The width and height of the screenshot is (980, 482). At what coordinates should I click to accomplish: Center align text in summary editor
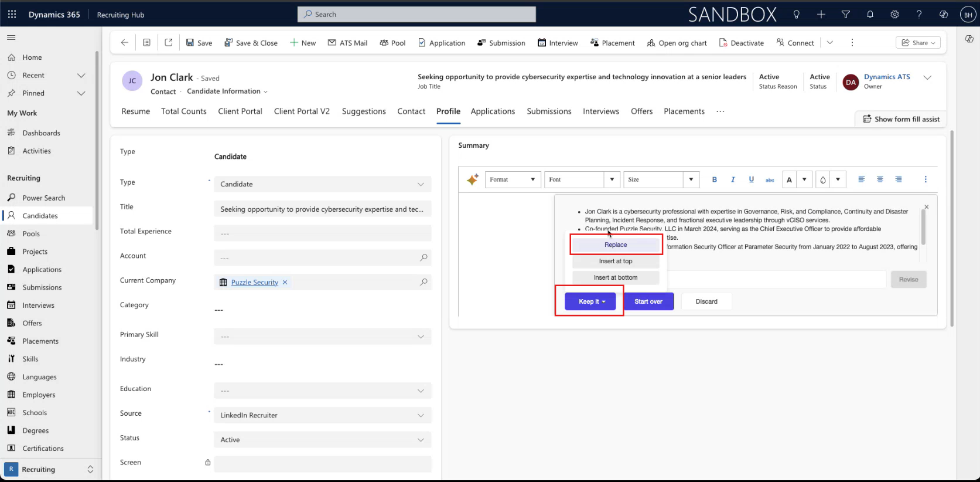880,179
